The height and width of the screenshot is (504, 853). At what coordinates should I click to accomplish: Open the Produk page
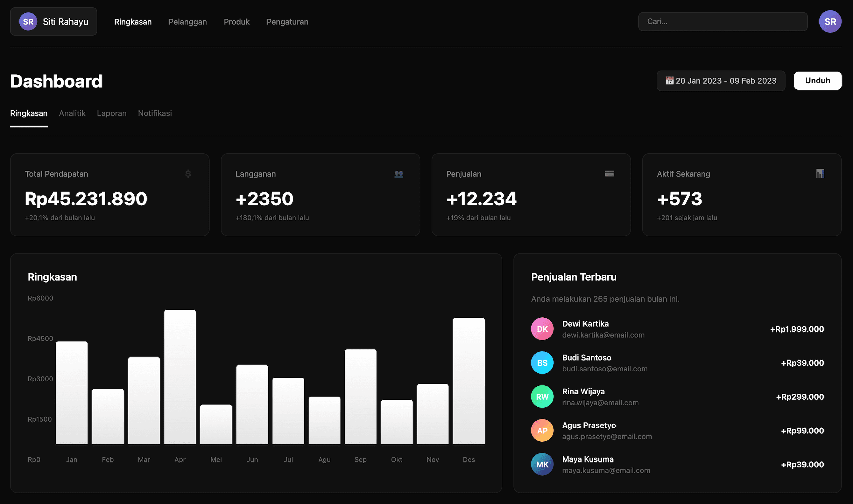[x=236, y=21]
